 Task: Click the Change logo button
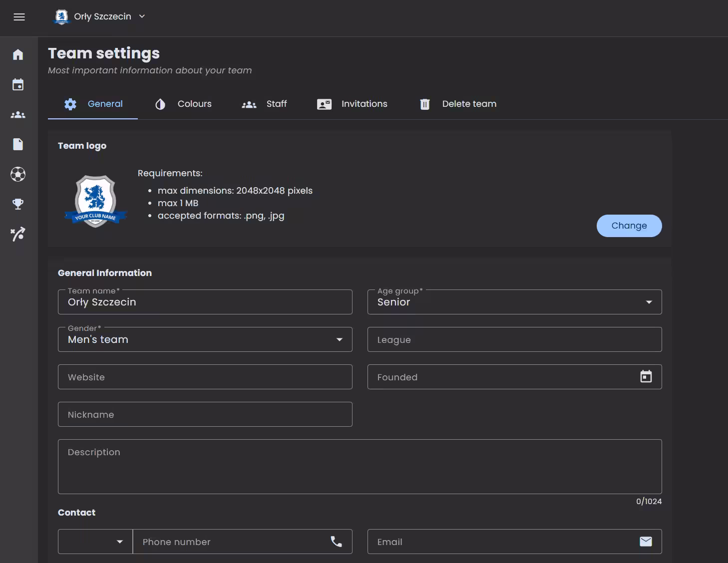click(x=629, y=226)
